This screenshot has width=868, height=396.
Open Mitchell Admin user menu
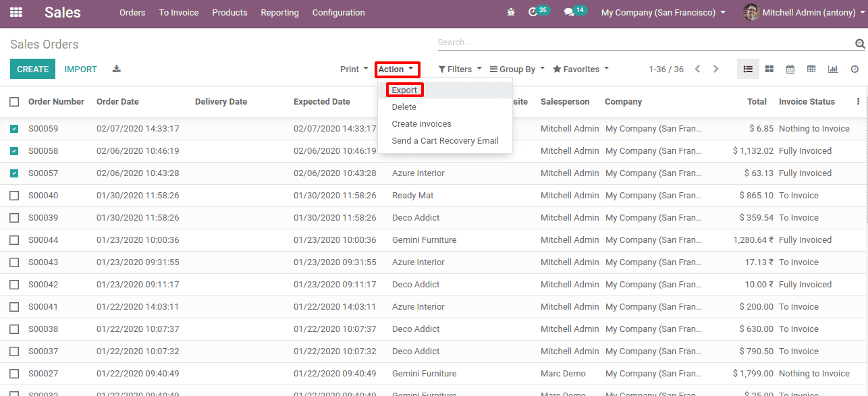click(x=803, y=12)
